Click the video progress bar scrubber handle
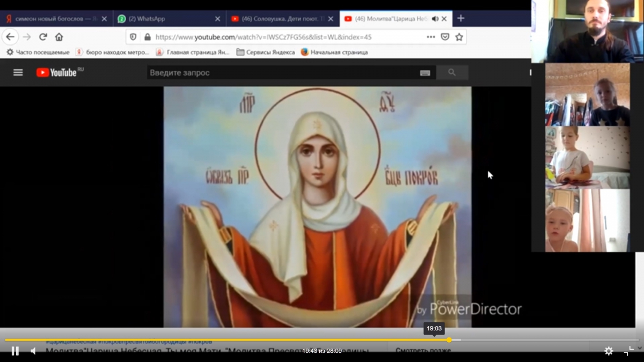This screenshot has width=644, height=362. [x=449, y=340]
